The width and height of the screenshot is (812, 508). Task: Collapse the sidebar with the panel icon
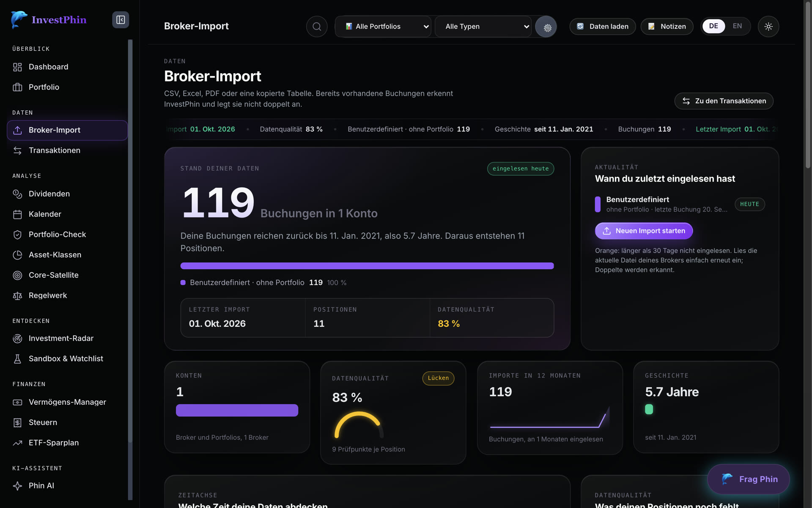pos(121,20)
